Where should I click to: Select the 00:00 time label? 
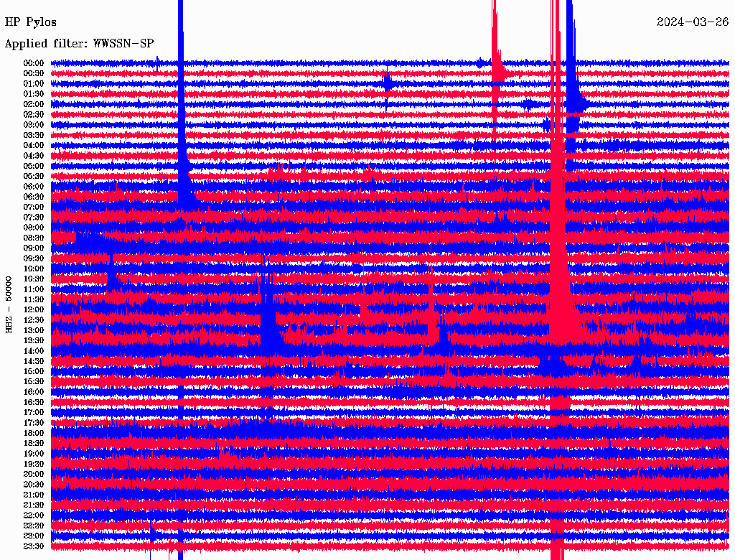33,63
